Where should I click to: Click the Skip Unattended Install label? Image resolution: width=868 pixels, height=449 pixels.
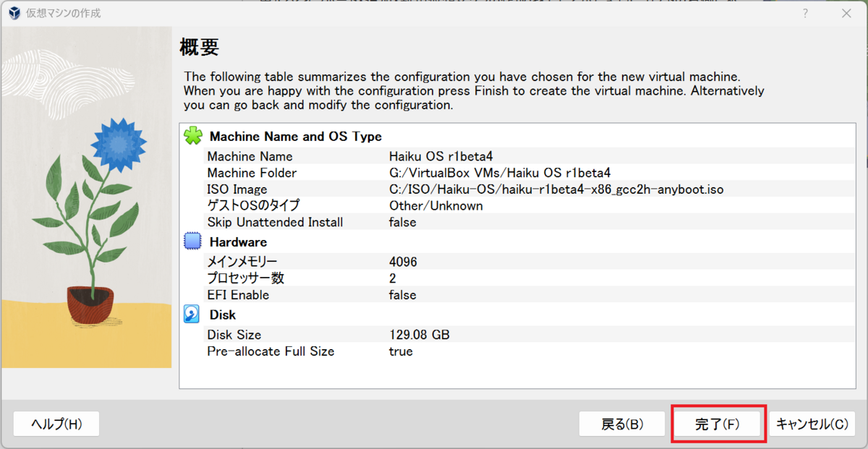click(275, 223)
